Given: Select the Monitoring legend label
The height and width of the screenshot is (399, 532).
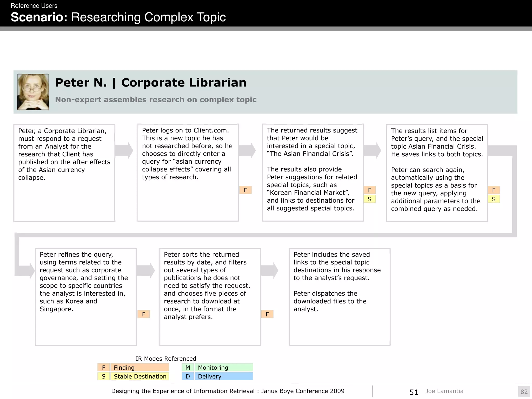Looking at the screenshot, I should (224, 367).
